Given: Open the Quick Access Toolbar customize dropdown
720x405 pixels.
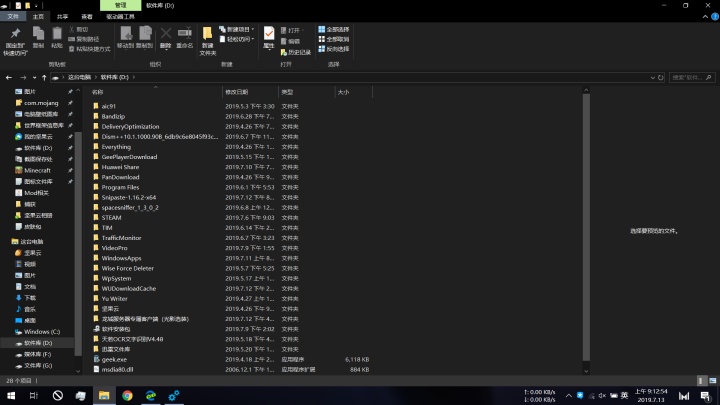Looking at the screenshot, I should (x=36, y=6).
